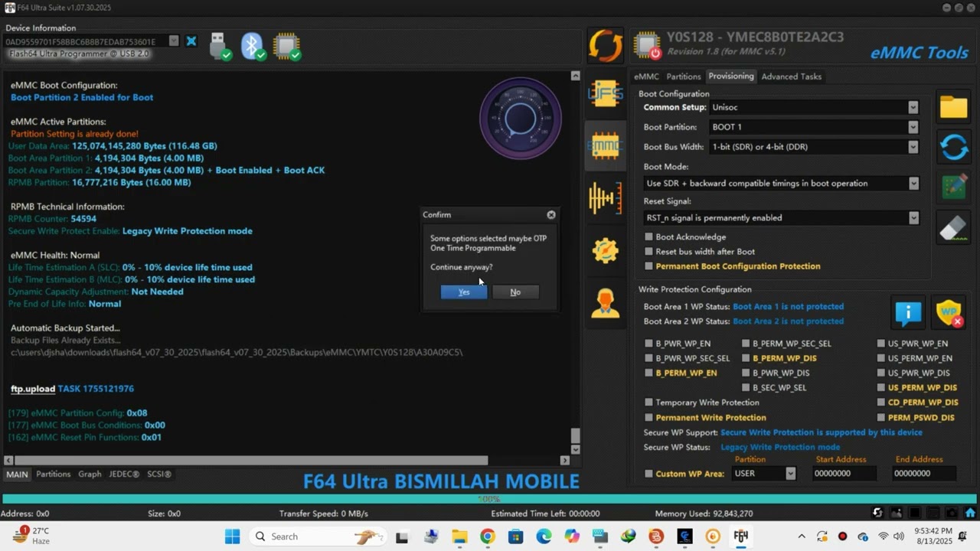This screenshot has width=980, height=551.
Task: Open Microsoft Edge from the taskbar
Action: click(544, 536)
